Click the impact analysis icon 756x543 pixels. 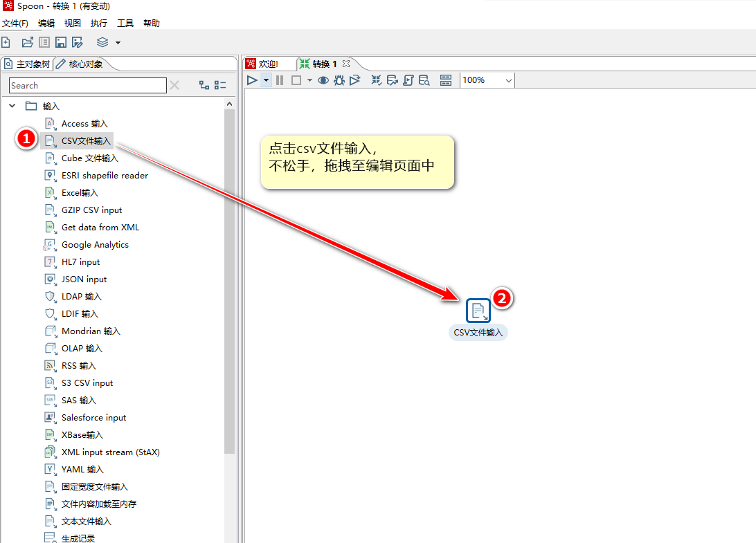(393, 80)
